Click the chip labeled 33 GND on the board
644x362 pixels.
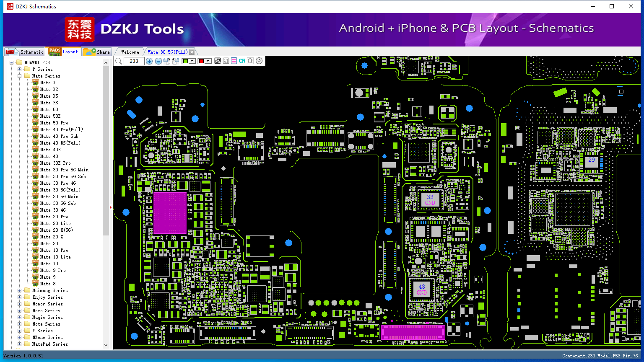[430, 200]
